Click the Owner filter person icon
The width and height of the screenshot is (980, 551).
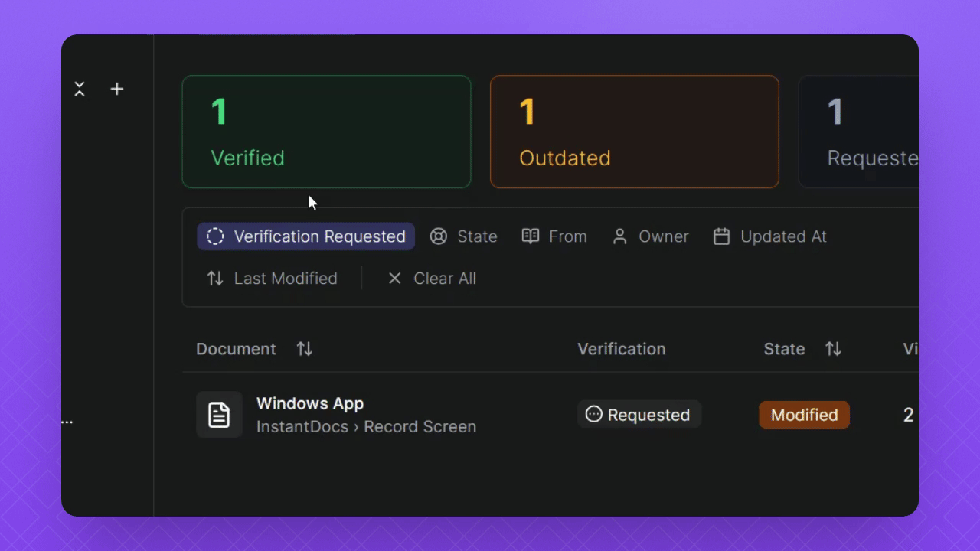[x=619, y=236]
